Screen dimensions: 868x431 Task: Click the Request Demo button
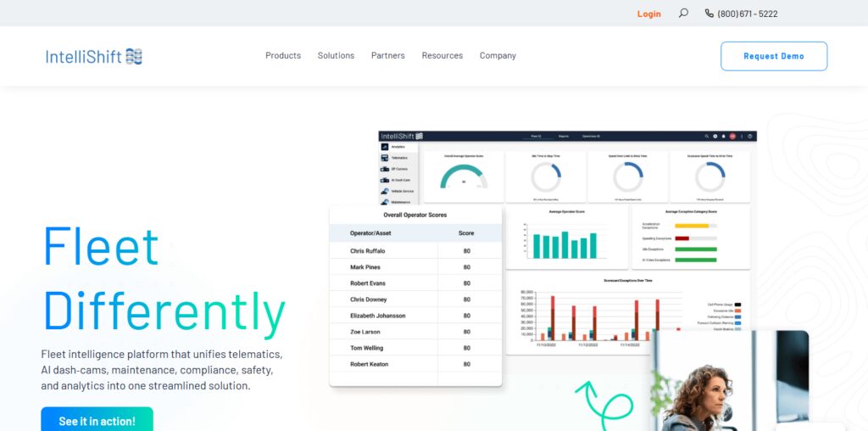[774, 56]
